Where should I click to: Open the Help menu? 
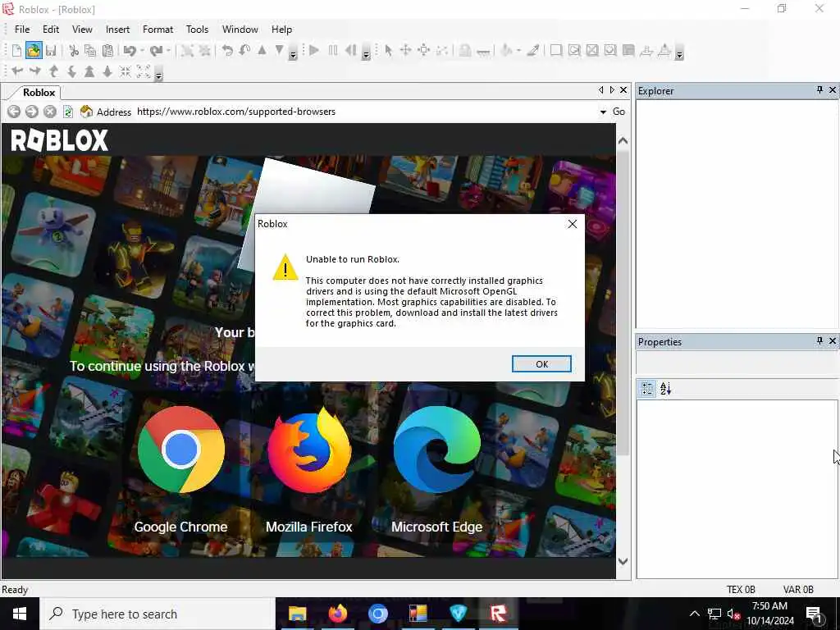(281, 30)
